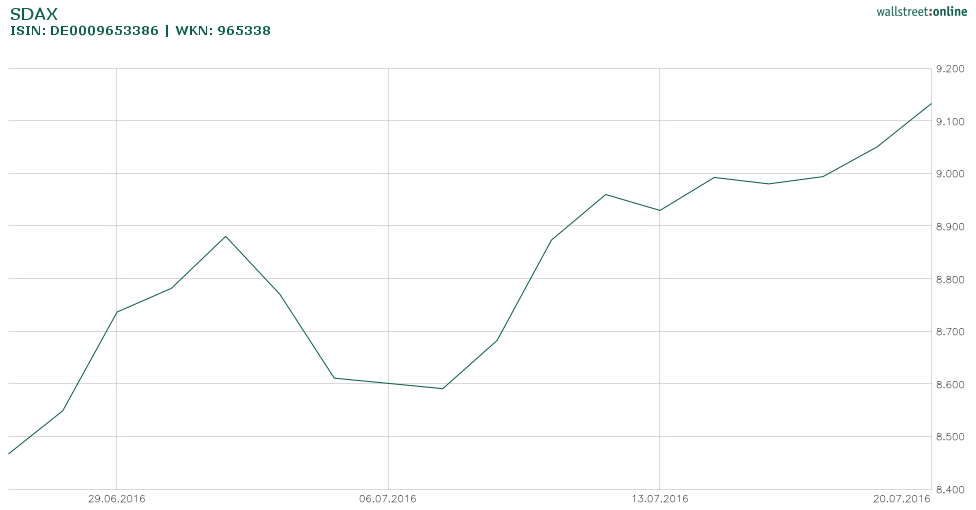Select the ISIN number DE0009653386
The image size is (976, 510).
click(104, 31)
